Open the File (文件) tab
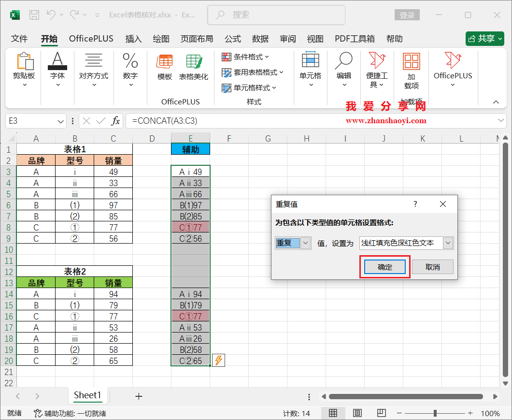 (x=19, y=39)
